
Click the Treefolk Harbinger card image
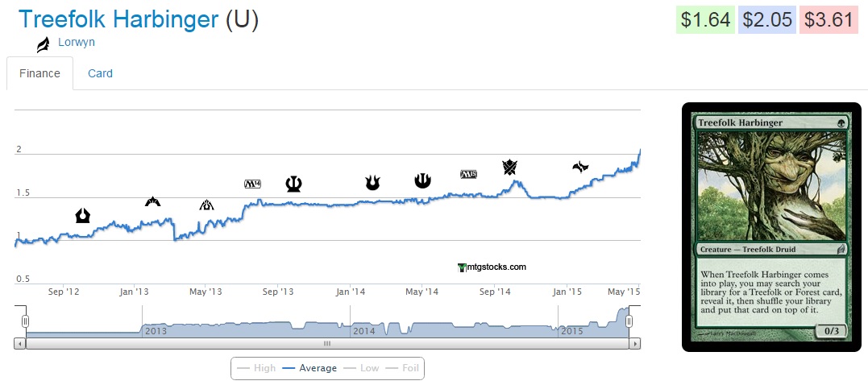pos(772,227)
